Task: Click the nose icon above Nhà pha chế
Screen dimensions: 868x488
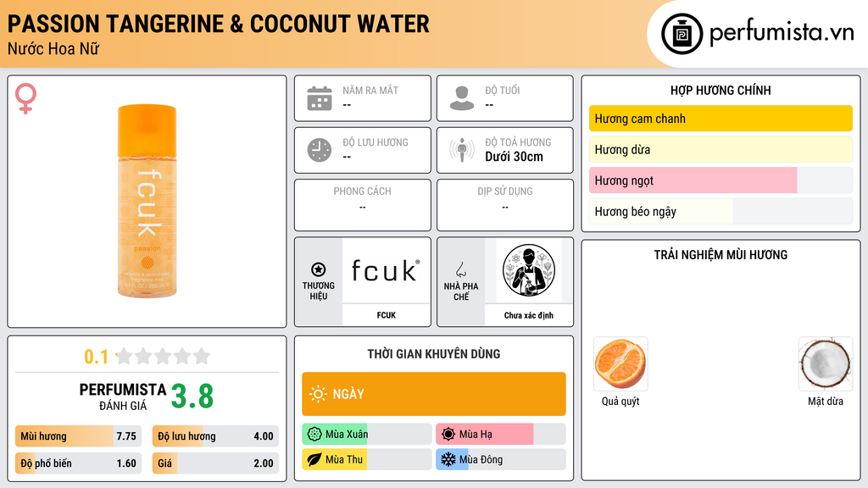Action: click(x=460, y=269)
